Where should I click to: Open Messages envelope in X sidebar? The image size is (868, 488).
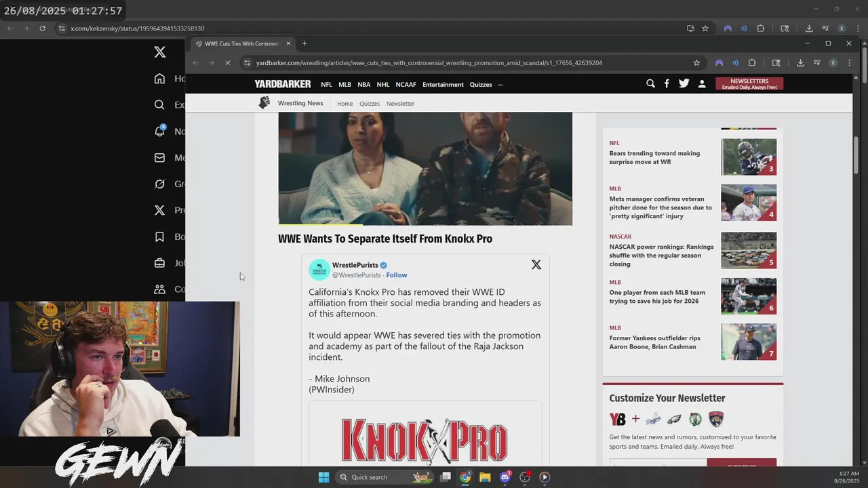pyautogui.click(x=159, y=157)
